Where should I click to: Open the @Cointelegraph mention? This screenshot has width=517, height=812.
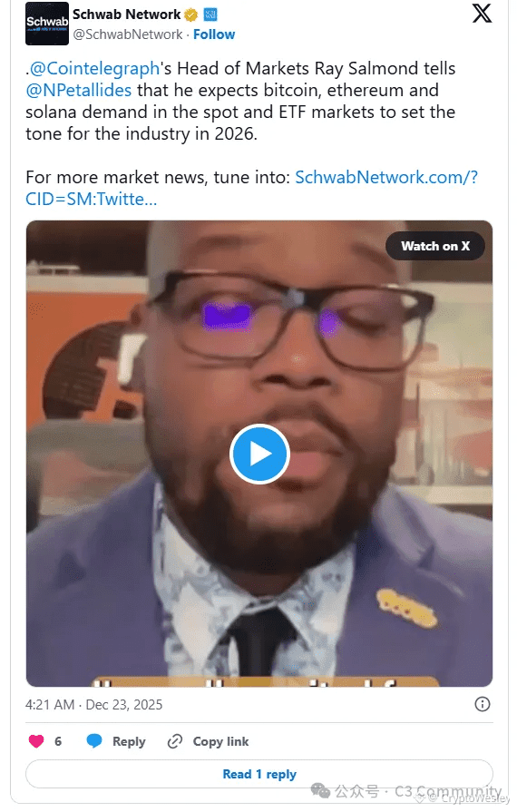tap(94, 68)
